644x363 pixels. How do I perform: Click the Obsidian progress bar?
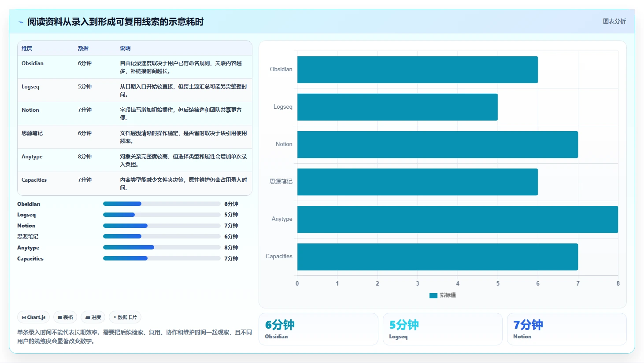pyautogui.click(x=162, y=204)
